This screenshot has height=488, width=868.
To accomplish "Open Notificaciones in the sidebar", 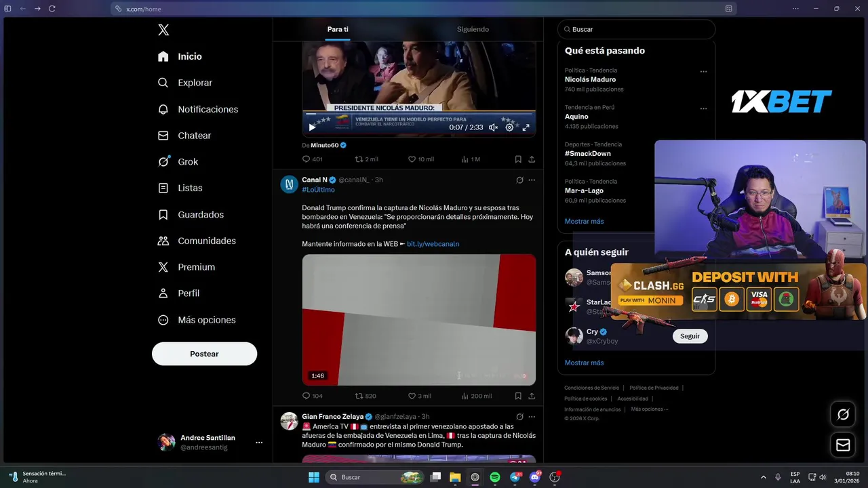I will (x=198, y=109).
